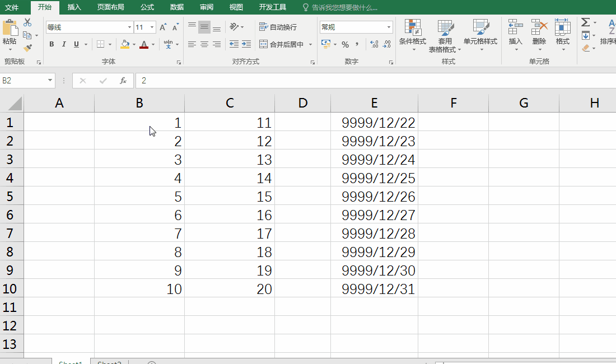616x364 pixels.
Task: Open the Name Box dropdown arrow
Action: 50,81
